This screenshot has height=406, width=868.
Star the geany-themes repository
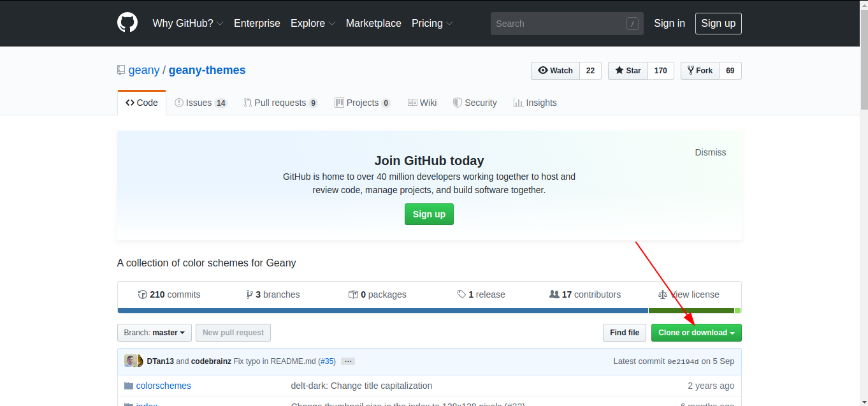pos(628,71)
